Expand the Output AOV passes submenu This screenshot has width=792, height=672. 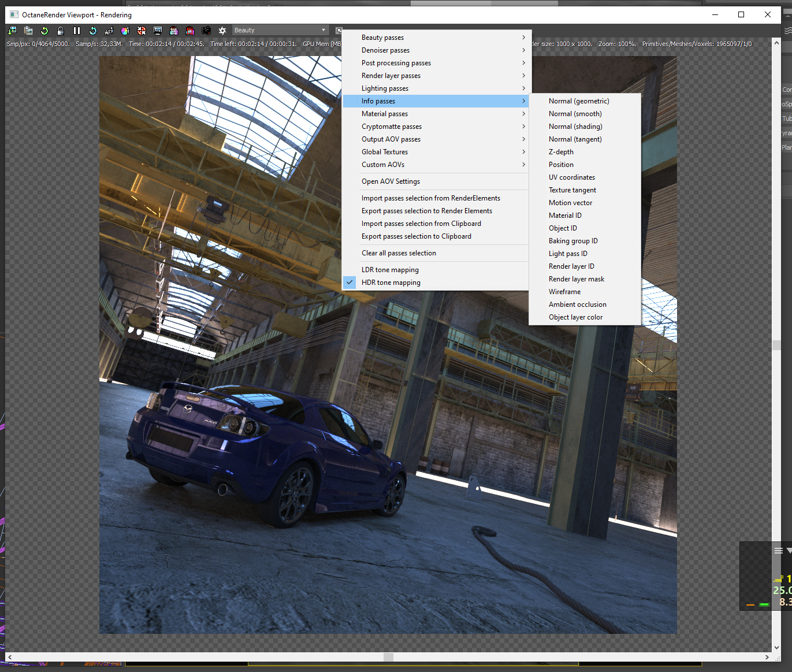pyautogui.click(x=436, y=139)
